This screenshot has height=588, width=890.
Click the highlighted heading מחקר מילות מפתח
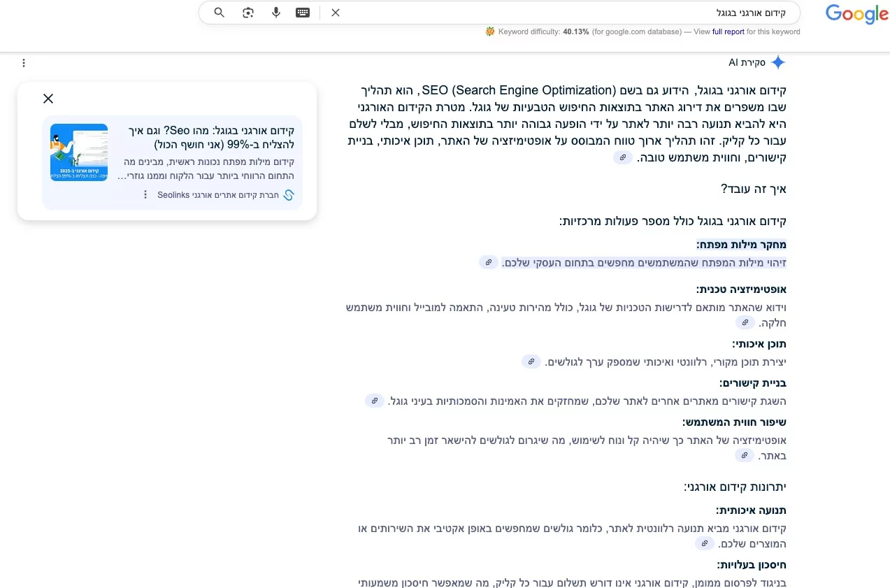(x=742, y=245)
